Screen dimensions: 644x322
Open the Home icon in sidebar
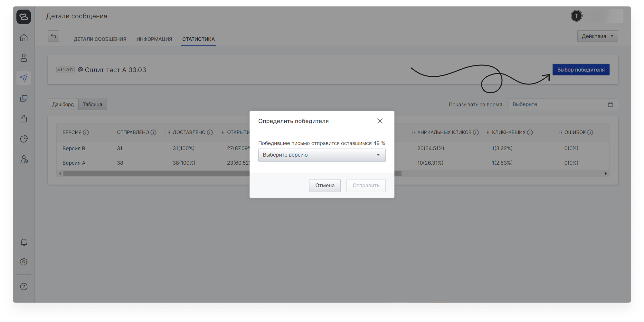(x=24, y=37)
